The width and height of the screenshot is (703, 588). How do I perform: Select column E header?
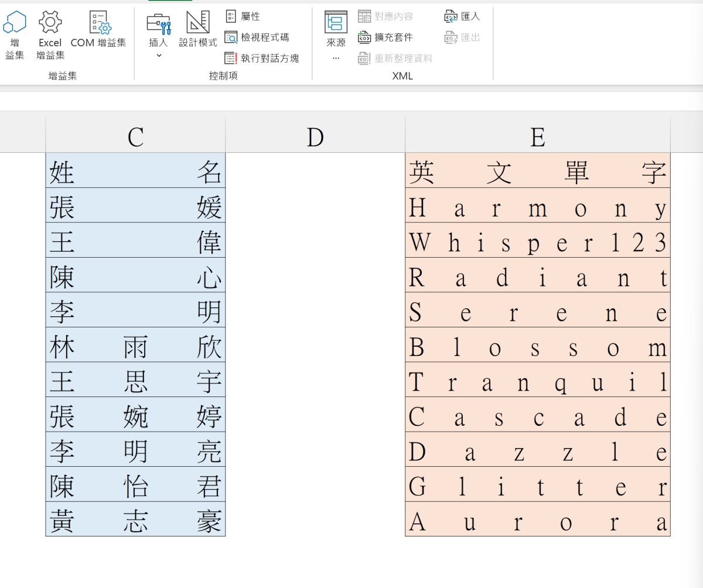click(x=537, y=137)
